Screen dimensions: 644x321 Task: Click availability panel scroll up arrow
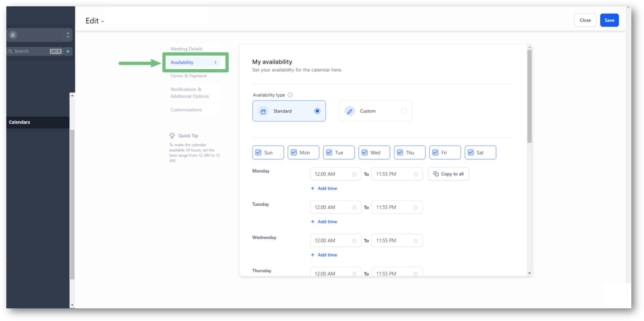pyautogui.click(x=529, y=47)
